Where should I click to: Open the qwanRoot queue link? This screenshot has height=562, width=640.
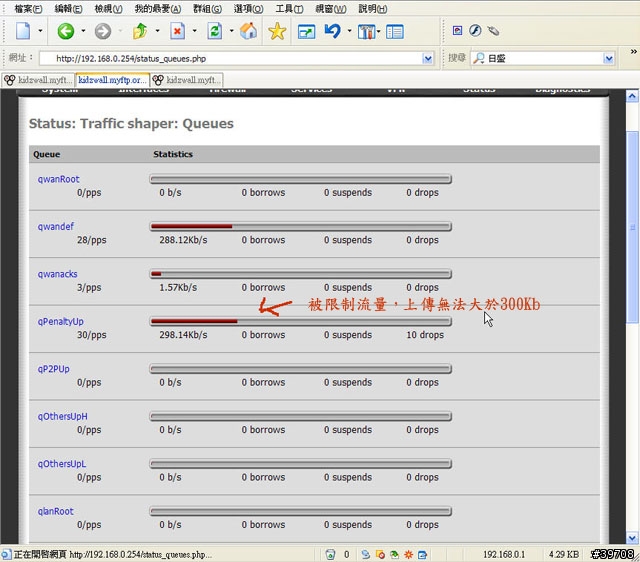point(58,179)
